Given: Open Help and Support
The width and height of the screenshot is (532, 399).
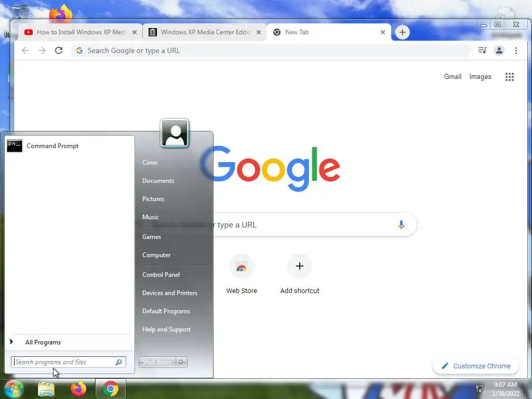Looking at the screenshot, I should [x=166, y=329].
